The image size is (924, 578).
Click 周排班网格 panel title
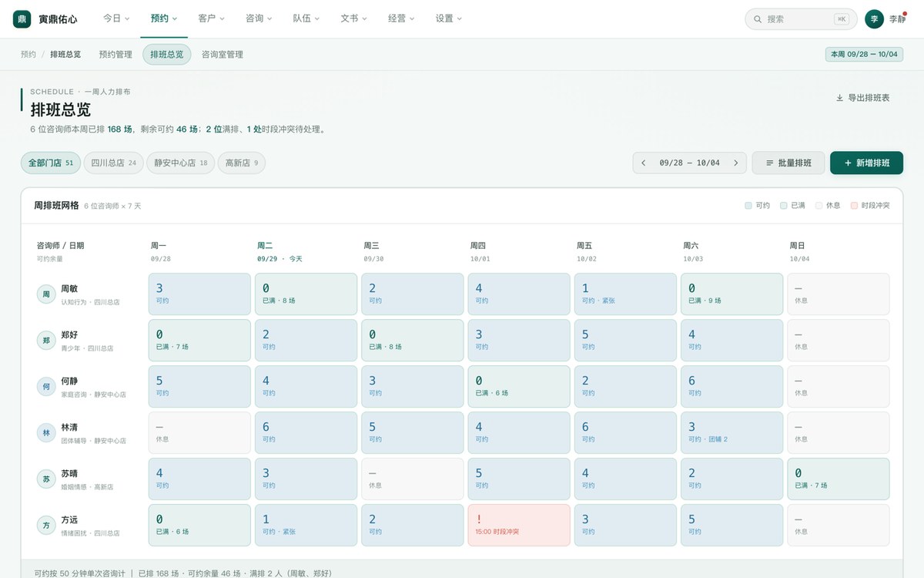pos(56,206)
